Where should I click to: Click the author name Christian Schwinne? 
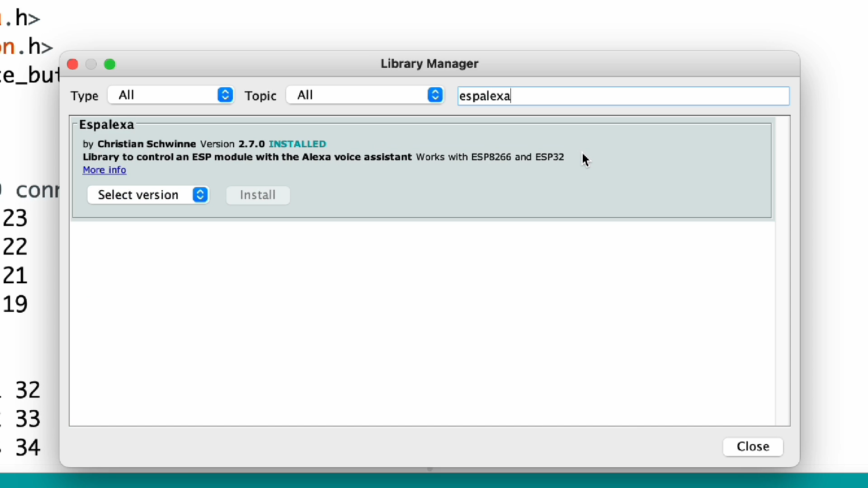tap(147, 144)
